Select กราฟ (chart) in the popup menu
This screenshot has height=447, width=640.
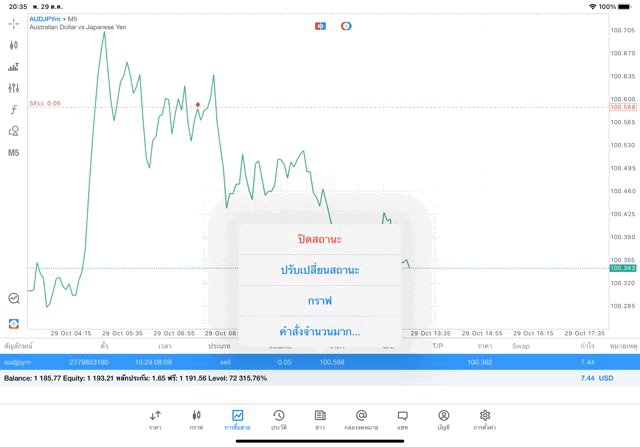[320, 301]
